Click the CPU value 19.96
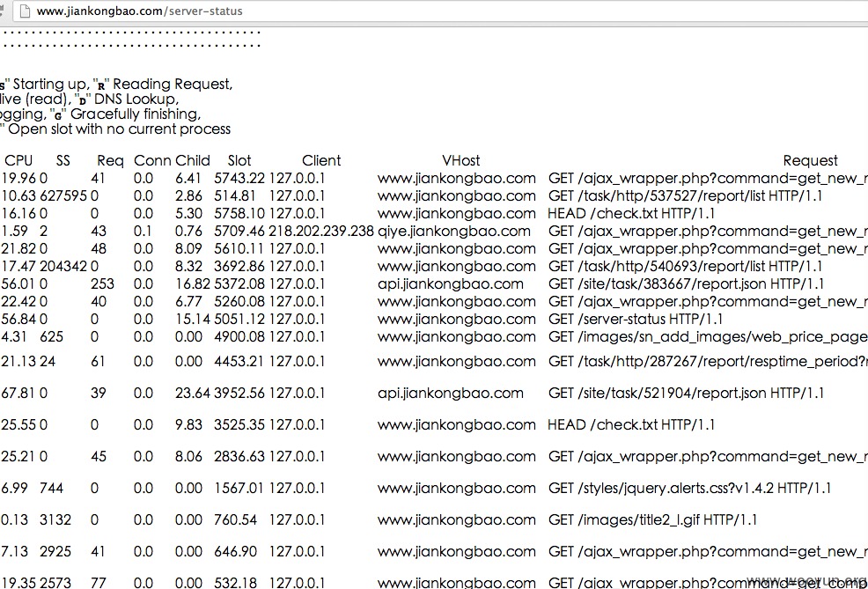 click(x=18, y=178)
